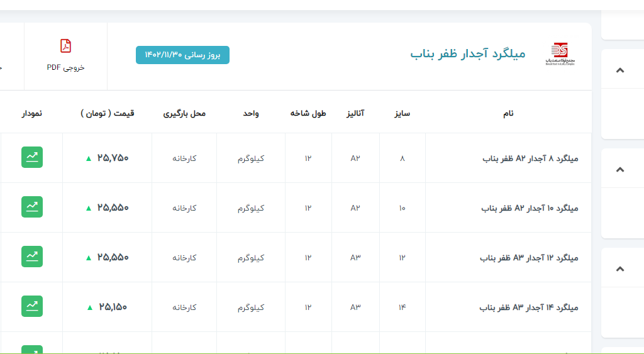Viewport: 644px width, 354px height.
Task: Click the بروز رسانی 1402/11/30 badge
Action: tap(182, 55)
